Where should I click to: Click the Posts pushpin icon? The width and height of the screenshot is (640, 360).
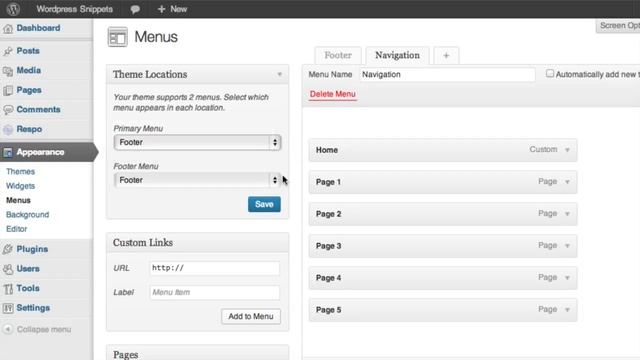(8, 51)
